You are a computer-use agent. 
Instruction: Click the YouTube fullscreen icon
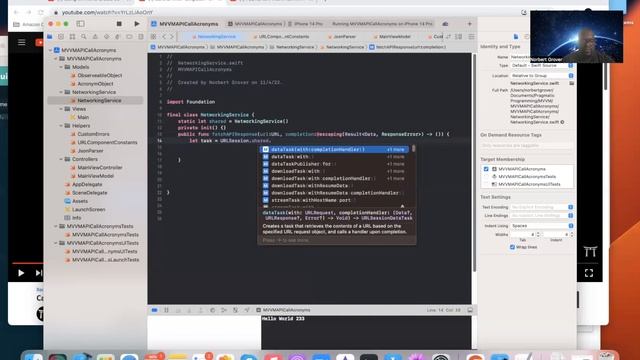589,273
